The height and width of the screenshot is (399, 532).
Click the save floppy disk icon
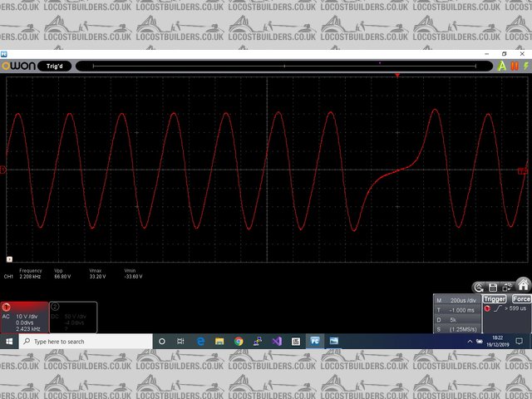click(x=494, y=286)
